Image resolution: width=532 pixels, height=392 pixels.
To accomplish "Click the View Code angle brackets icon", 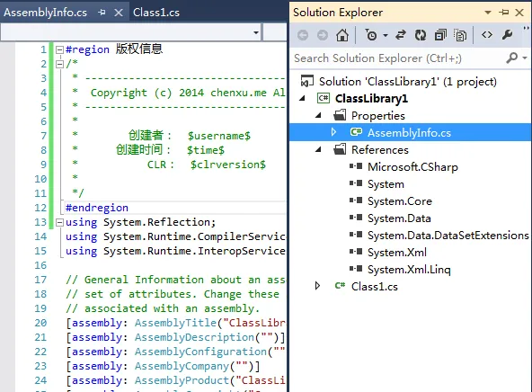I will pyautogui.click(x=487, y=35).
